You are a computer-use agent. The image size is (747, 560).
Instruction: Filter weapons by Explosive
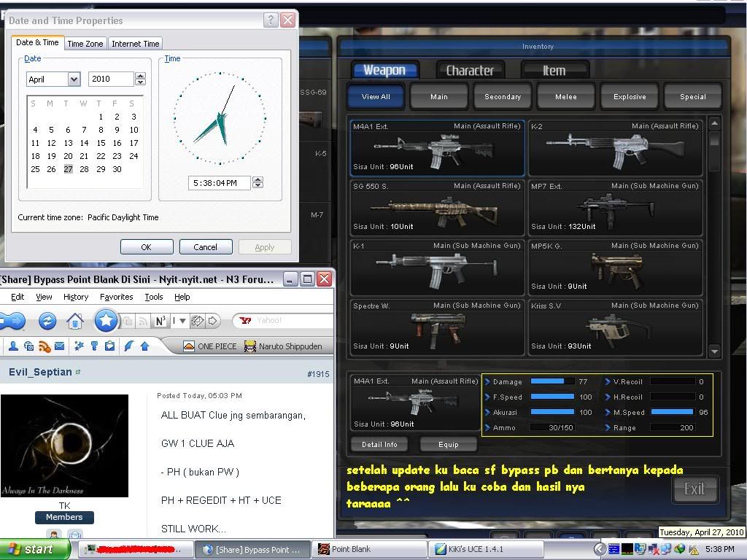[x=630, y=97]
